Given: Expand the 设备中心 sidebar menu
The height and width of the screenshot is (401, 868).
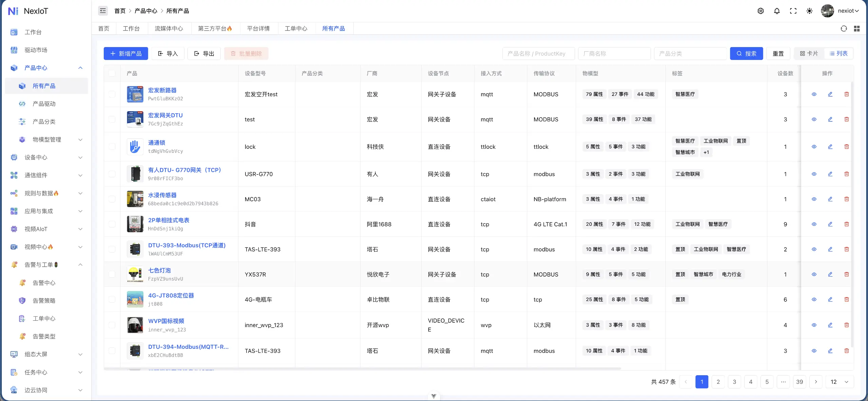Looking at the screenshot, I should [x=46, y=157].
